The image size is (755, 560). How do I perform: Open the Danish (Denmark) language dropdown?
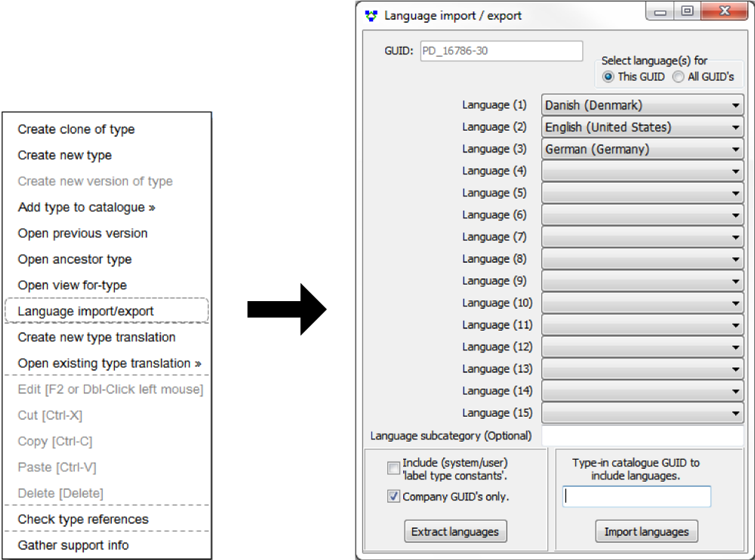(735, 105)
